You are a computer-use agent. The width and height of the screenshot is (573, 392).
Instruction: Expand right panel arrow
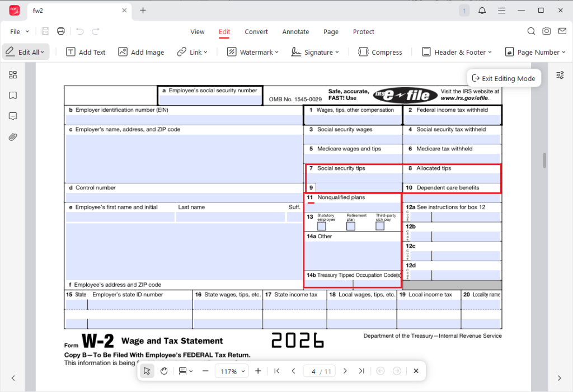[x=559, y=378]
